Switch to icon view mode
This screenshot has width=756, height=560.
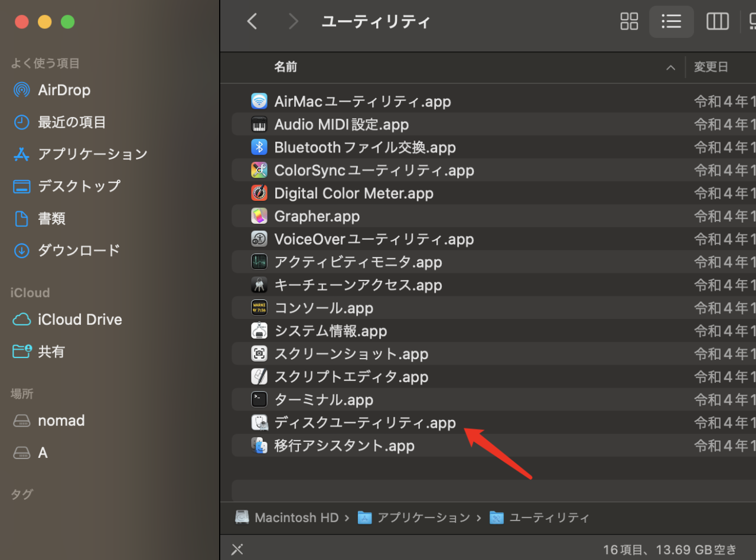629,21
